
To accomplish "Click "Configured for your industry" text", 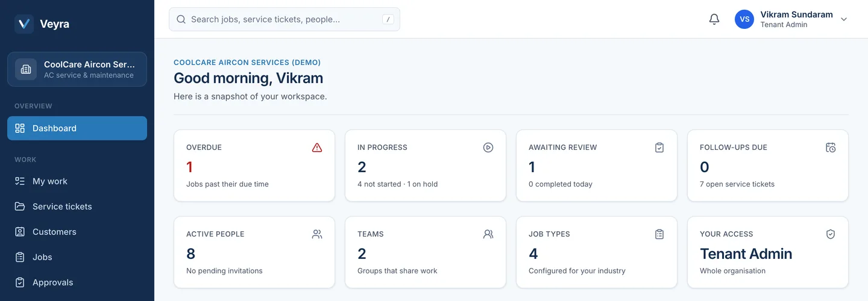I will coord(577,271).
